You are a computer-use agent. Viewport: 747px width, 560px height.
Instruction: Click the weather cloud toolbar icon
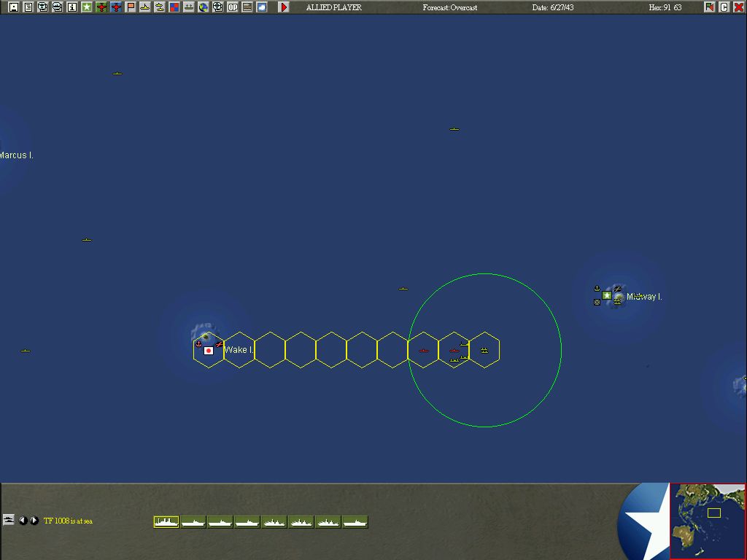[262, 7]
